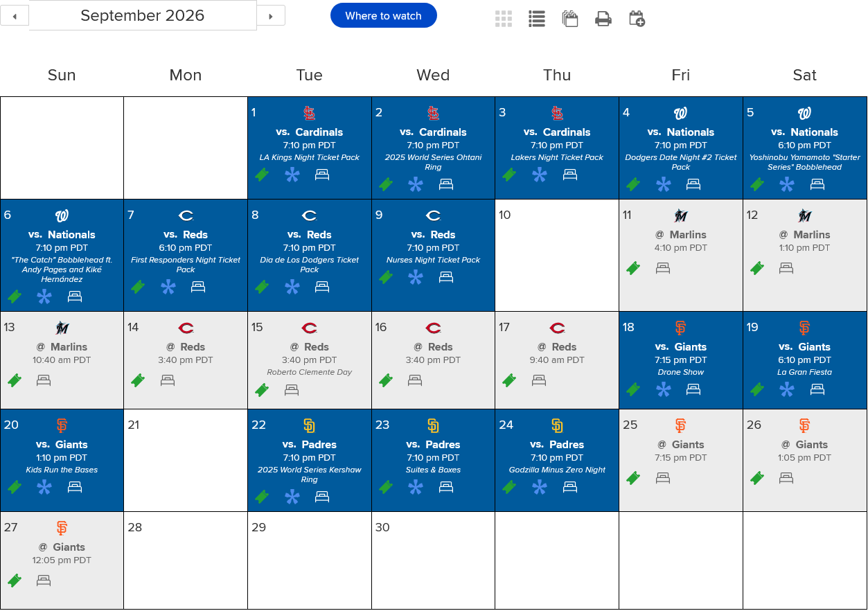Click Dodgers Date Night #2 Ticket Pack

681,162
